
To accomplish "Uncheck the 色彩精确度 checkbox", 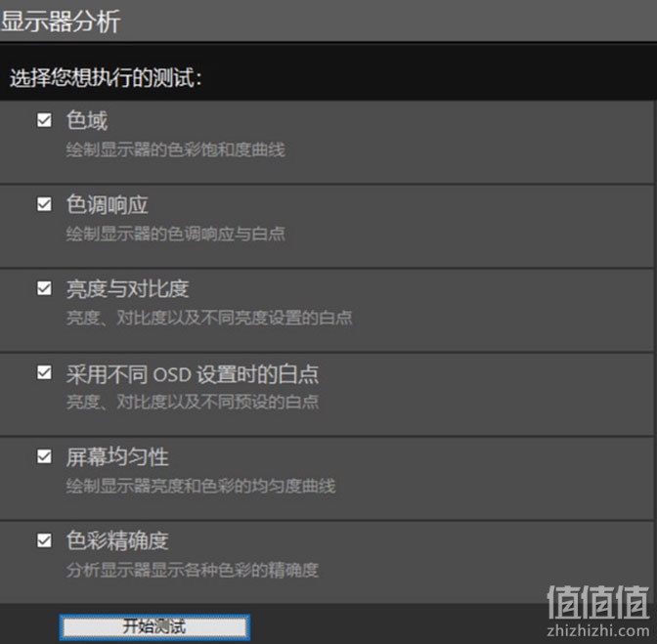I will pos(44,540).
